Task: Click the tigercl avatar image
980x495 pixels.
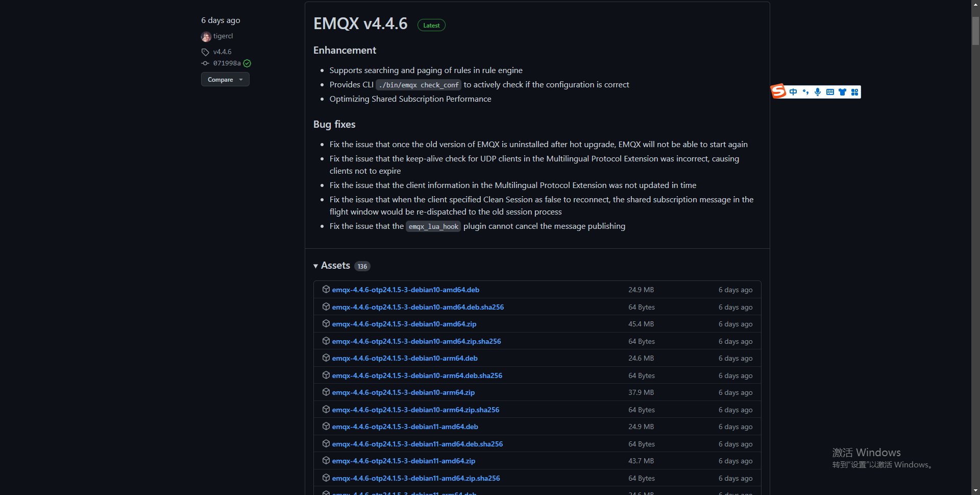Action: 206,37
